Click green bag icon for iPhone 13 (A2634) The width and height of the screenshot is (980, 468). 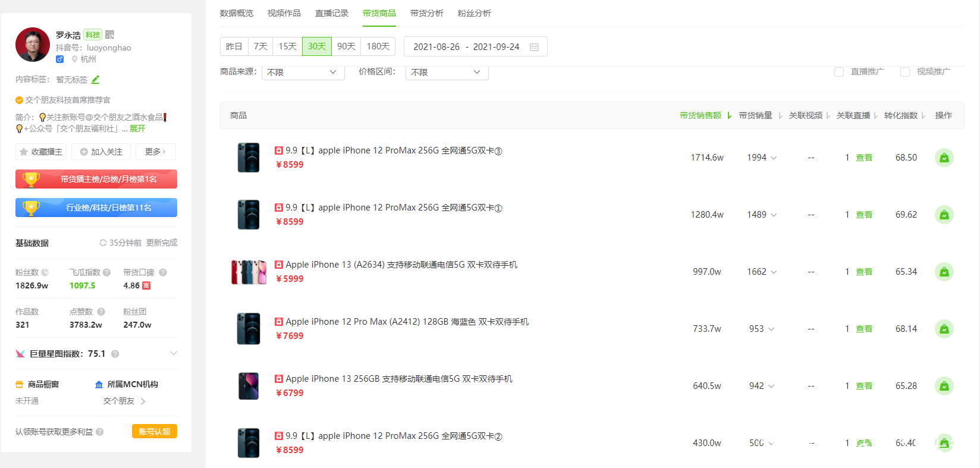click(944, 272)
